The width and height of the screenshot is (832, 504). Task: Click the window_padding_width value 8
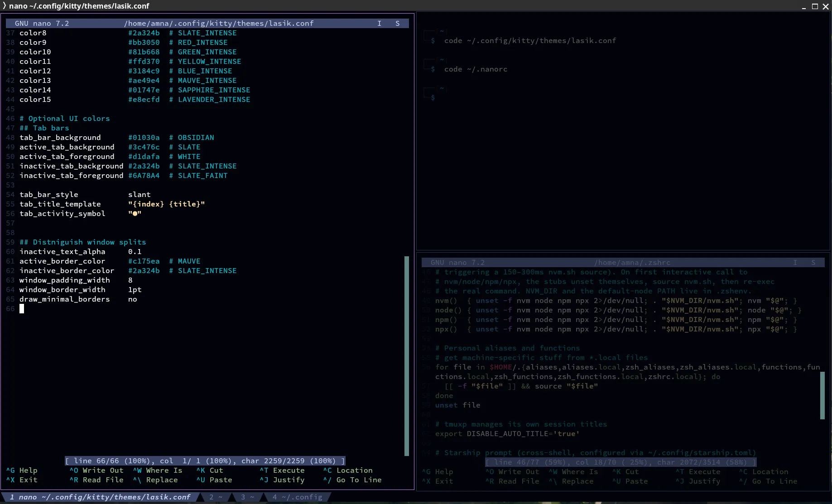pos(130,280)
